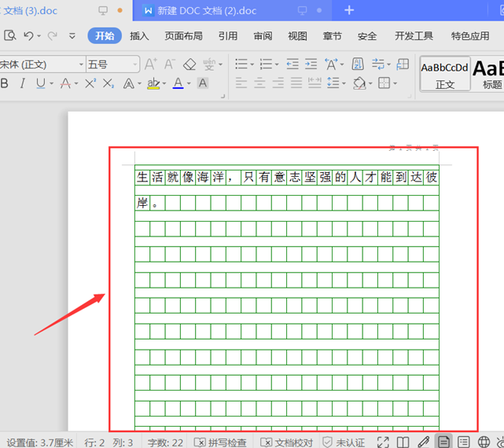The height and width of the screenshot is (448, 504).
Task: Open the 安全 ribbon tab
Action: (x=367, y=35)
